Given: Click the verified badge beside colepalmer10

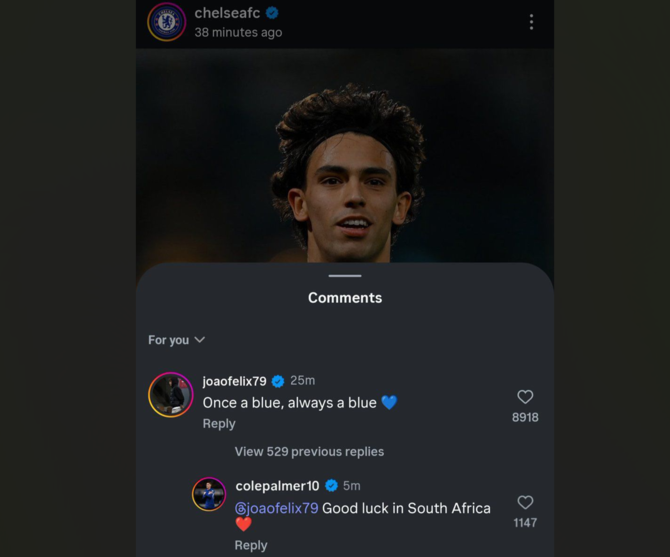Looking at the screenshot, I should pyautogui.click(x=331, y=486).
